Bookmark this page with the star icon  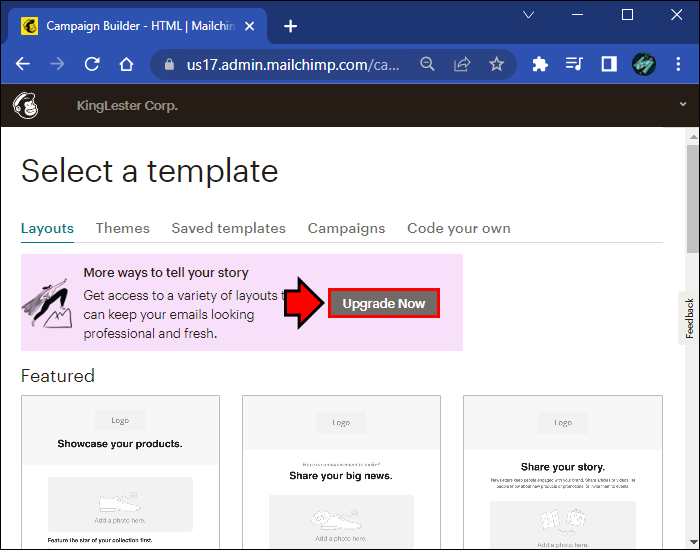(x=496, y=64)
